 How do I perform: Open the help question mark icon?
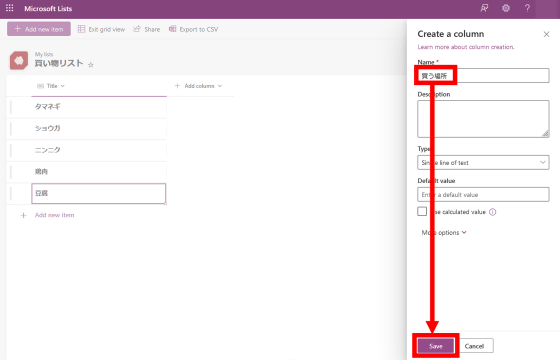click(x=527, y=8)
